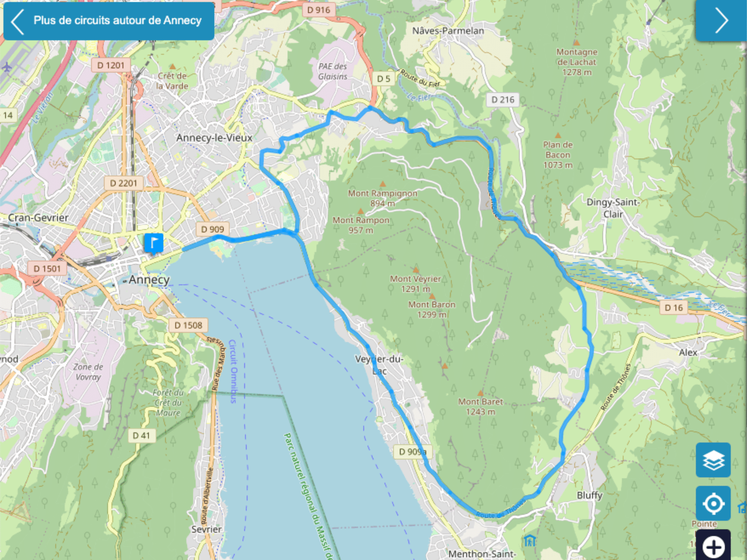The image size is (747, 560).
Task: Center map on my location
Action: click(713, 504)
